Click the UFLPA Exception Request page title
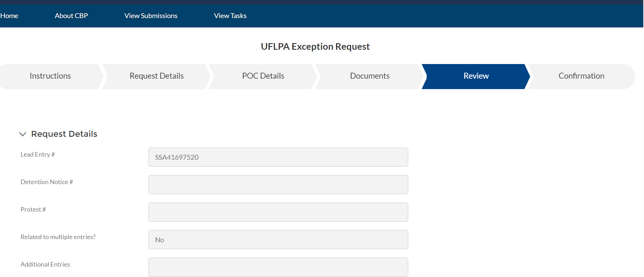The image size is (644, 277). pos(315,47)
